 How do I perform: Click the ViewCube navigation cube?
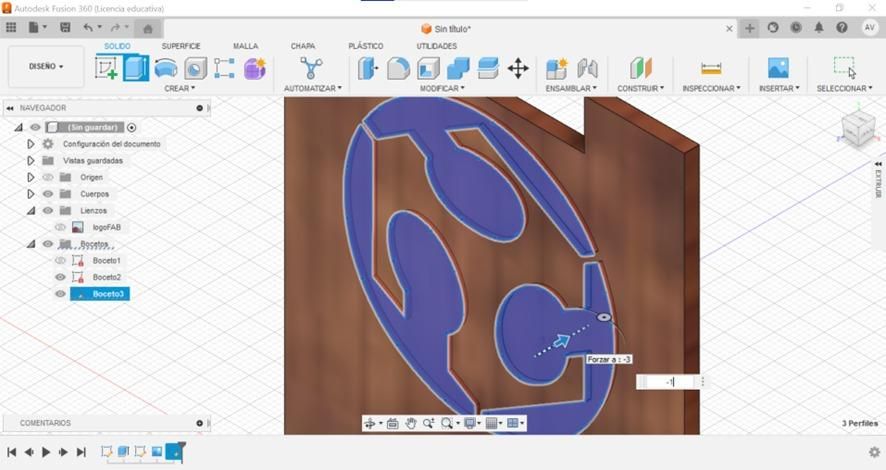[x=858, y=128]
